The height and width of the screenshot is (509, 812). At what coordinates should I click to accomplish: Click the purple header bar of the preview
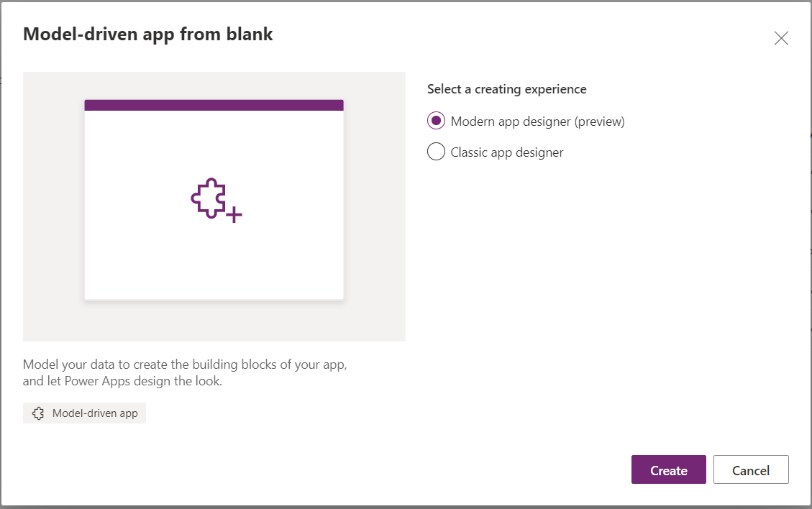[x=214, y=105]
